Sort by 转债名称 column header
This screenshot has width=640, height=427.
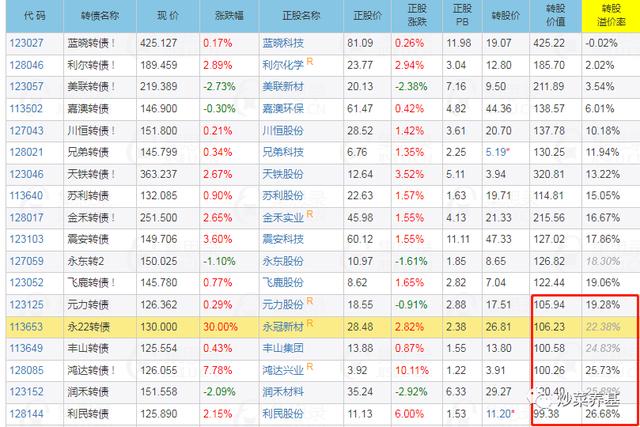pyautogui.click(x=100, y=16)
